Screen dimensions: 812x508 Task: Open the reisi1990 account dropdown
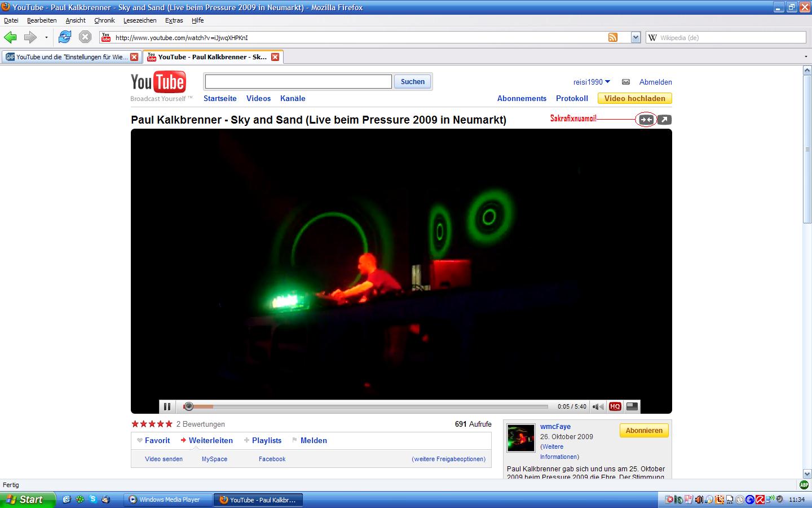(592, 82)
